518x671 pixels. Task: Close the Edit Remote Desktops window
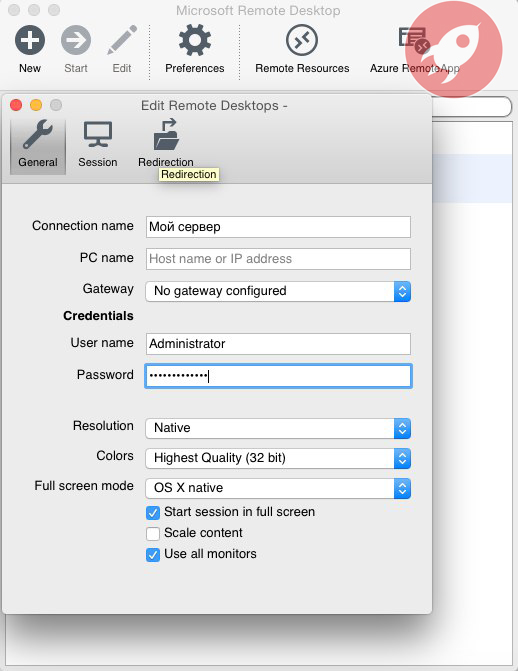[x=16, y=105]
